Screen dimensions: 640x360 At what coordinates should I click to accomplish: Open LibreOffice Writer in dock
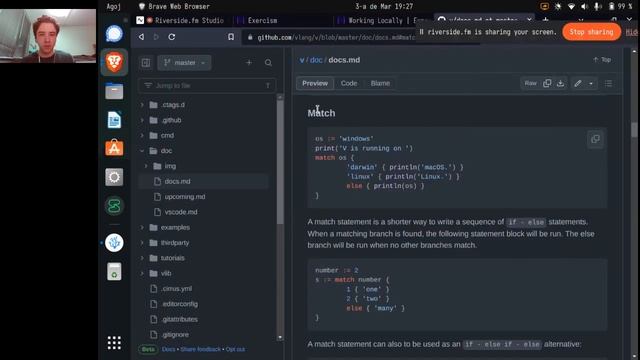pos(114,120)
